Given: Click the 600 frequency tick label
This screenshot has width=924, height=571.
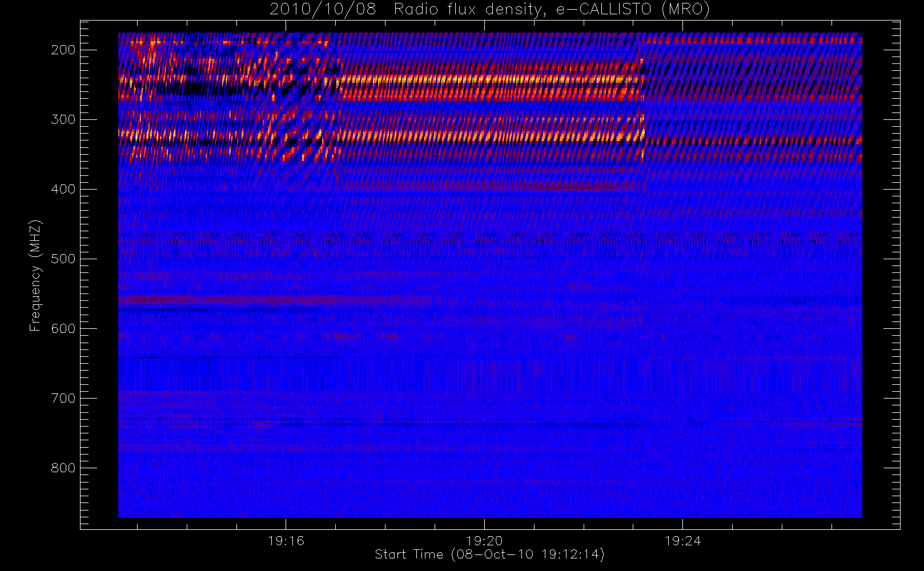Looking at the screenshot, I should (63, 328).
